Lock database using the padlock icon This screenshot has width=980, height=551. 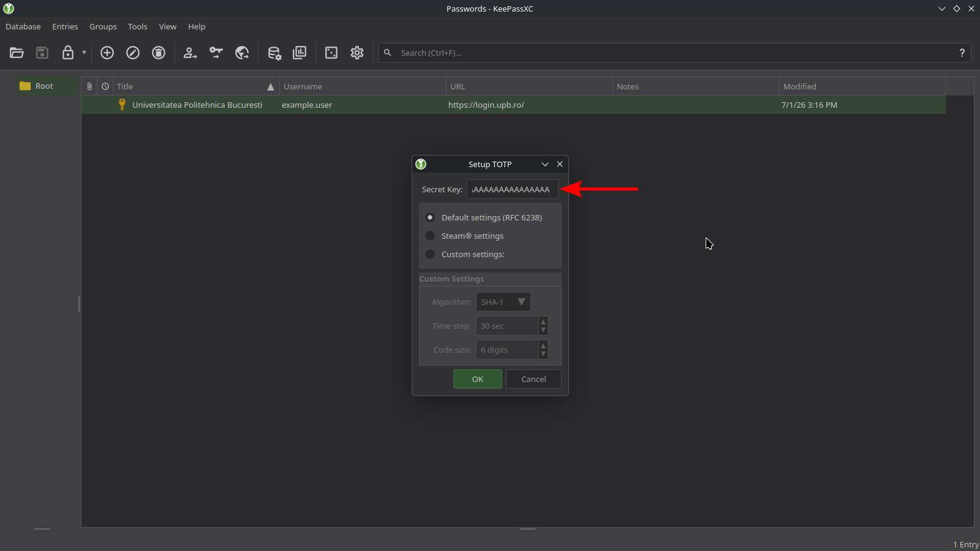[68, 53]
